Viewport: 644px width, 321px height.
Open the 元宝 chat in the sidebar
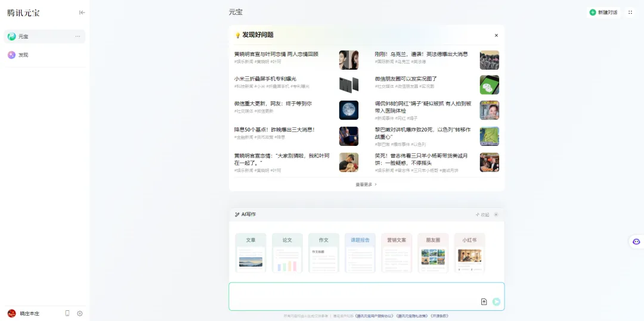45,36
